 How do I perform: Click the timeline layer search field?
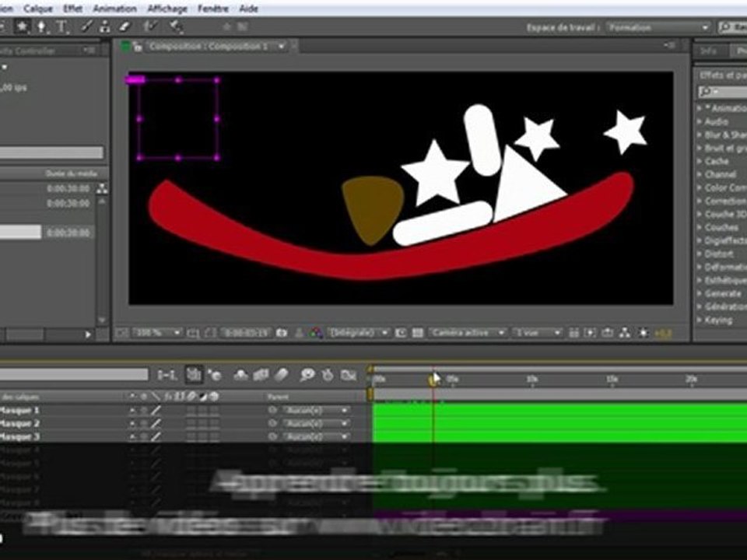[75, 375]
